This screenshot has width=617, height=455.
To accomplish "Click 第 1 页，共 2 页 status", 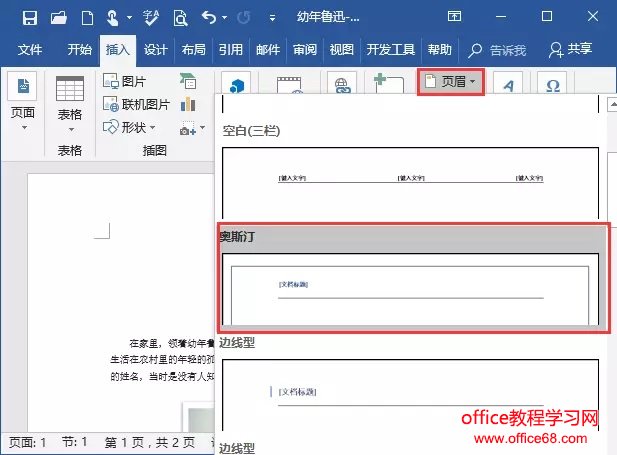I will click(150, 442).
